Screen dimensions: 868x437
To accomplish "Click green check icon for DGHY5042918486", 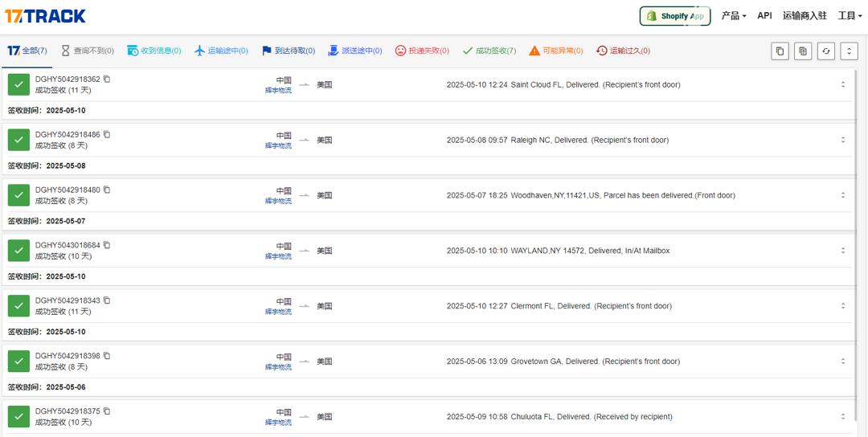I will [x=18, y=140].
